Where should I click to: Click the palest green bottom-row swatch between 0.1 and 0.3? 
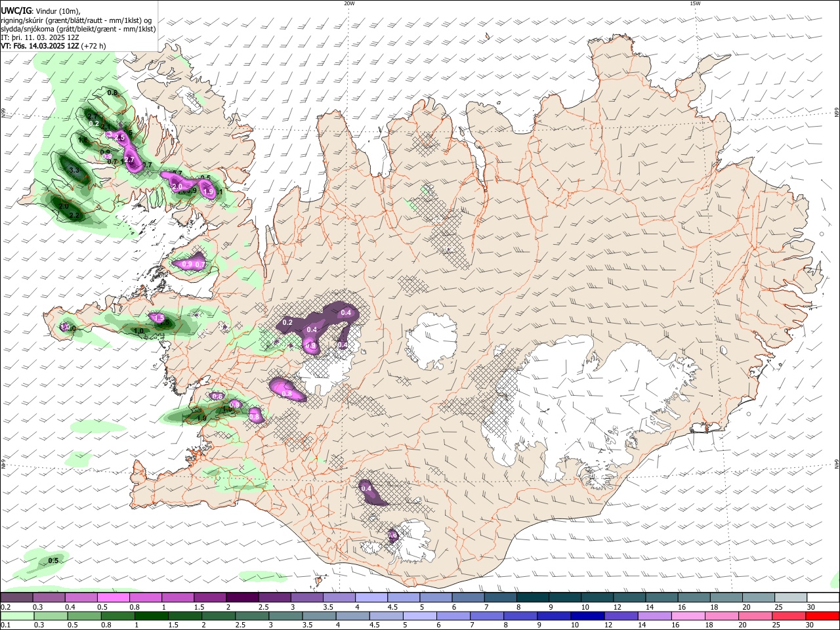[17, 616]
